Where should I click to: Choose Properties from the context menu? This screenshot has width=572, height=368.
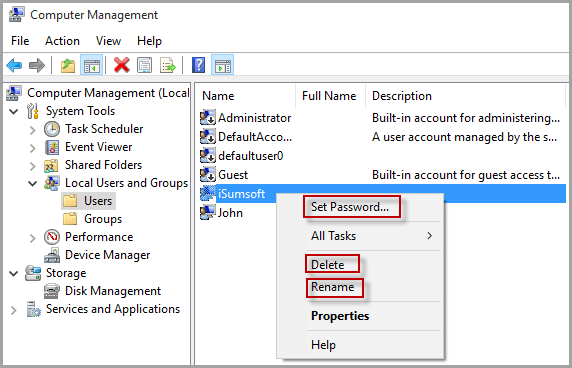(x=340, y=316)
